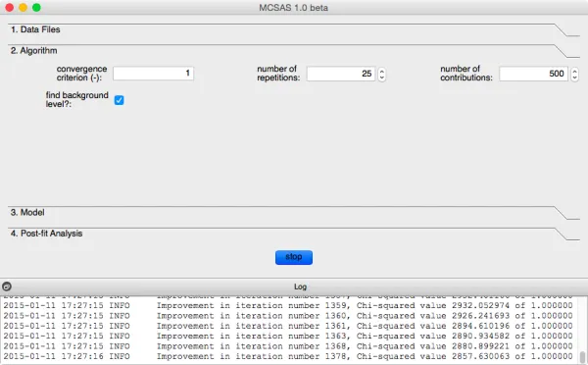Close the MCSAS window with red button

pyautogui.click(x=10, y=8)
